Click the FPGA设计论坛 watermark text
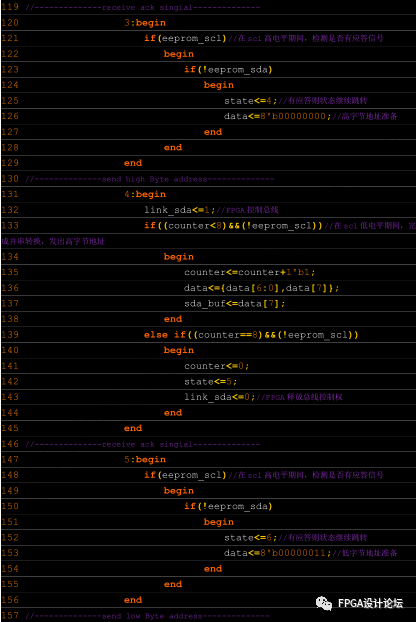 click(370, 603)
